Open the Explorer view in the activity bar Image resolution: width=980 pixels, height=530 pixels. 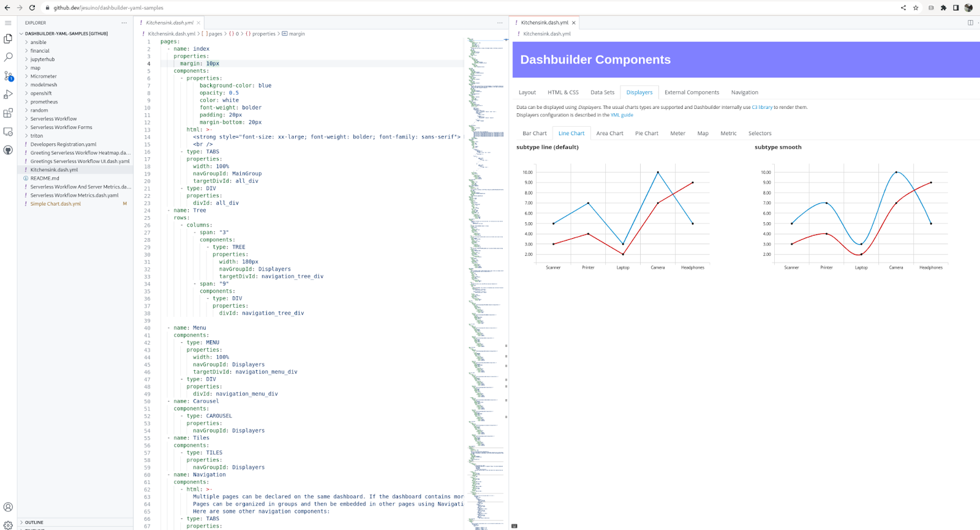(x=8, y=39)
